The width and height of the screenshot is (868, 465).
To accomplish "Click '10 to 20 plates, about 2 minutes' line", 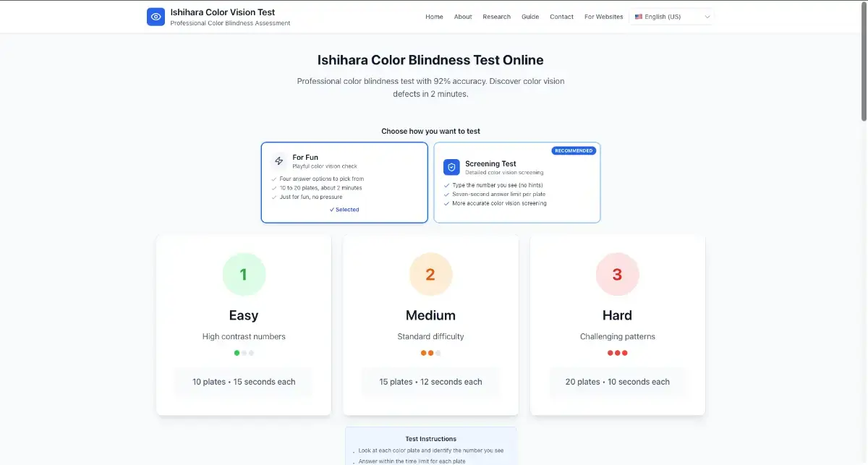I will pyautogui.click(x=321, y=188).
